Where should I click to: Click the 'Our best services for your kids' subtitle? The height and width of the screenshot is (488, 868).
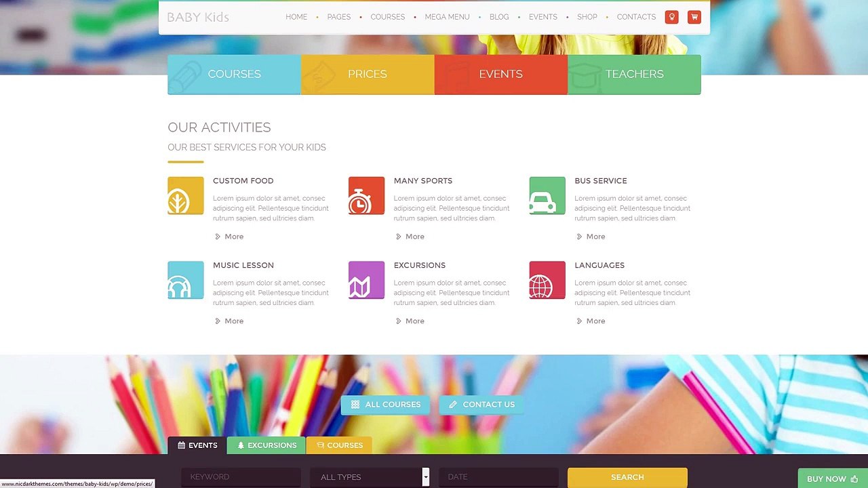pos(247,147)
